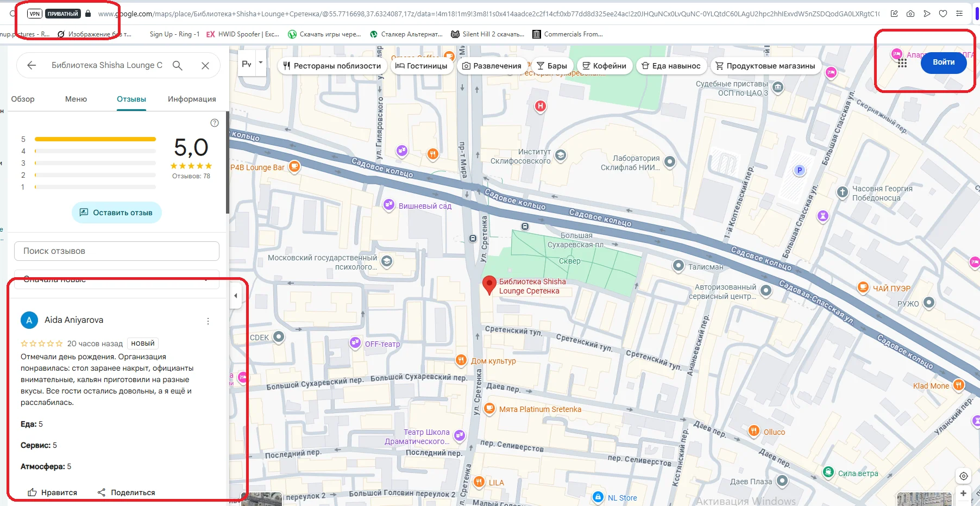Share the review via Поделиться
This screenshot has width=980, height=506.
[x=126, y=492]
